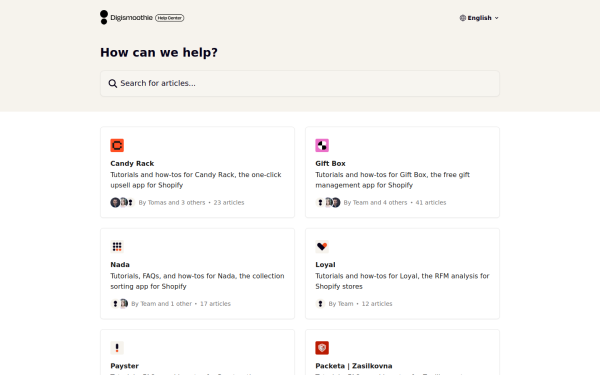Click the Nada description text
The width and height of the screenshot is (600, 375).
(x=197, y=281)
